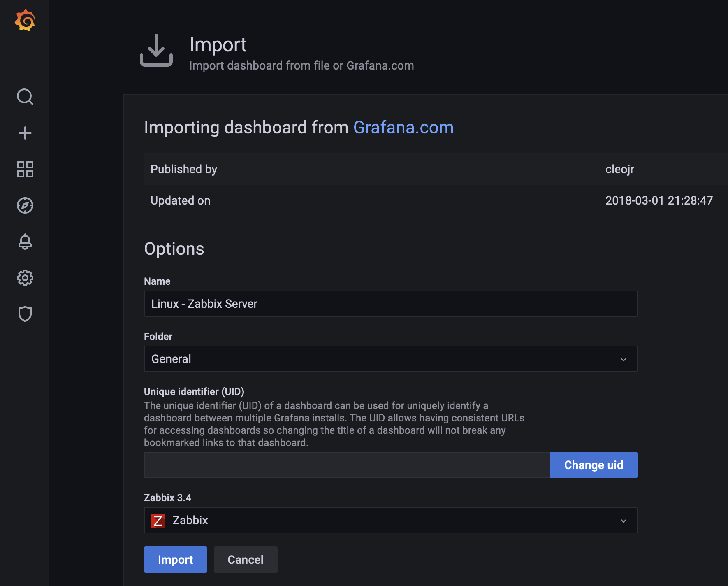728x586 pixels.
Task: Click the Change uid button
Action: point(594,465)
